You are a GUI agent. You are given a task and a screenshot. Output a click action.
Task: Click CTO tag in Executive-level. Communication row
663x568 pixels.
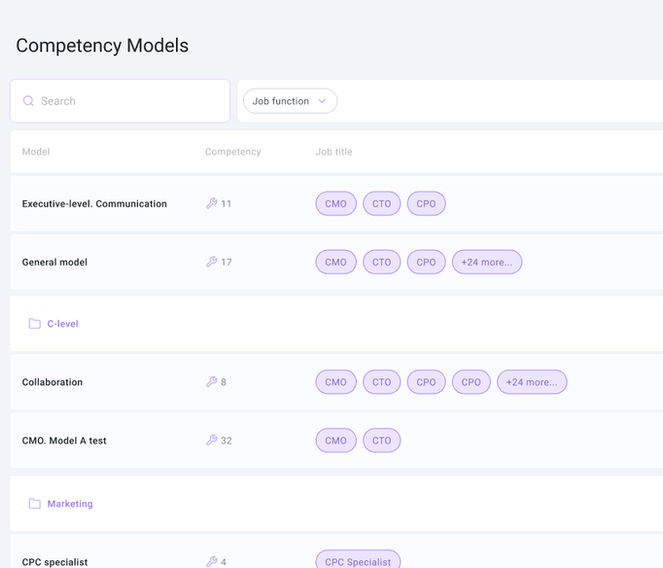pos(381,203)
